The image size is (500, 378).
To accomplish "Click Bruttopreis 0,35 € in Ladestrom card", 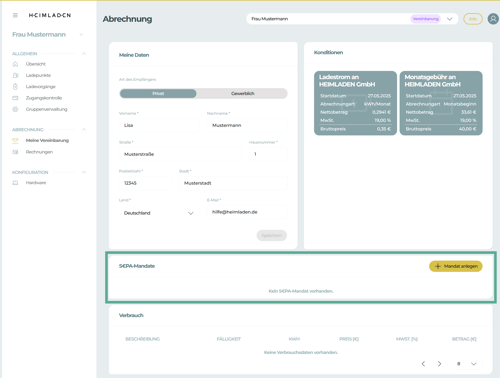I will coord(355,129).
